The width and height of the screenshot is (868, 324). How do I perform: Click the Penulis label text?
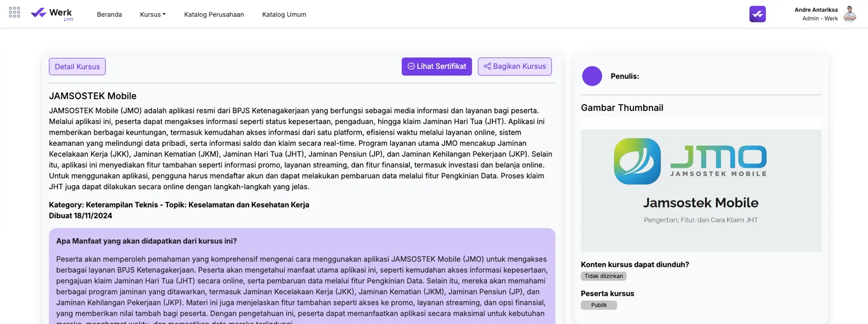pyautogui.click(x=625, y=76)
